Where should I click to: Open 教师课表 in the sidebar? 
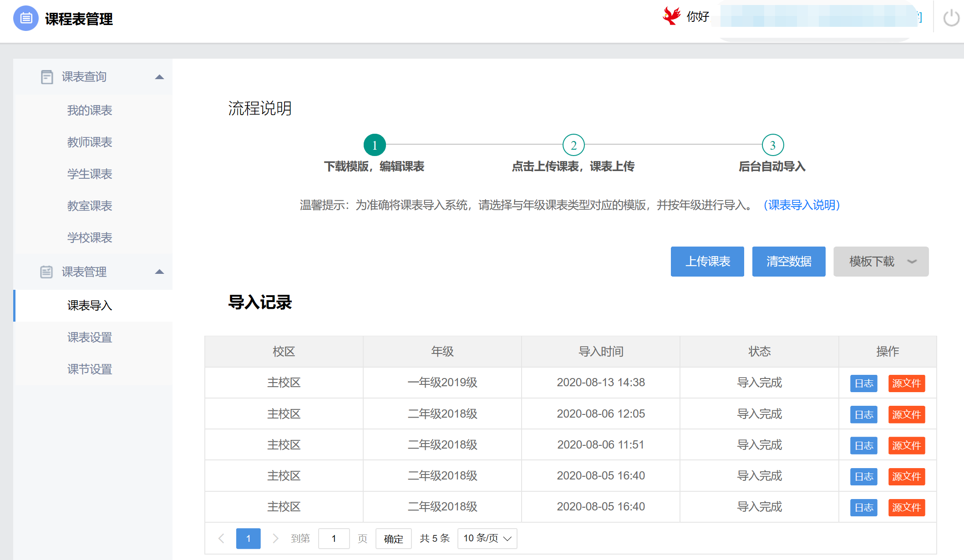(x=90, y=142)
